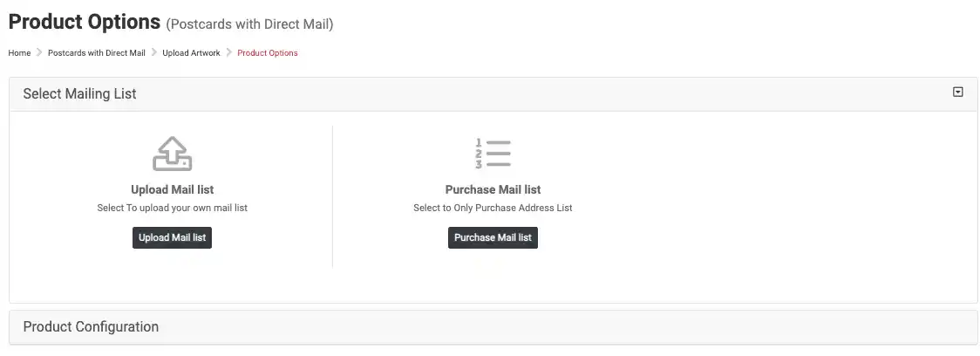Viewport: 980px width, 356px height.
Task: Click the "(Postcards with Direct Mail)" subtitle
Action: (x=249, y=24)
